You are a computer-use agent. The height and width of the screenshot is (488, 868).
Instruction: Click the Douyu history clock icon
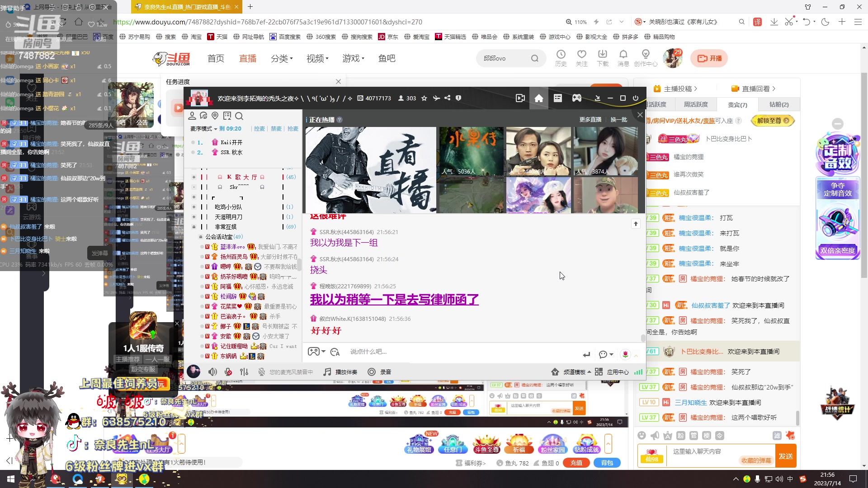[561, 59]
